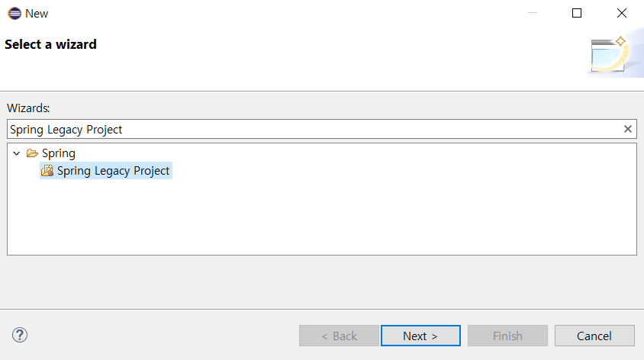Image resolution: width=644 pixels, height=360 pixels.
Task: Click the "Select a wizard" heading
Action: 50,44
